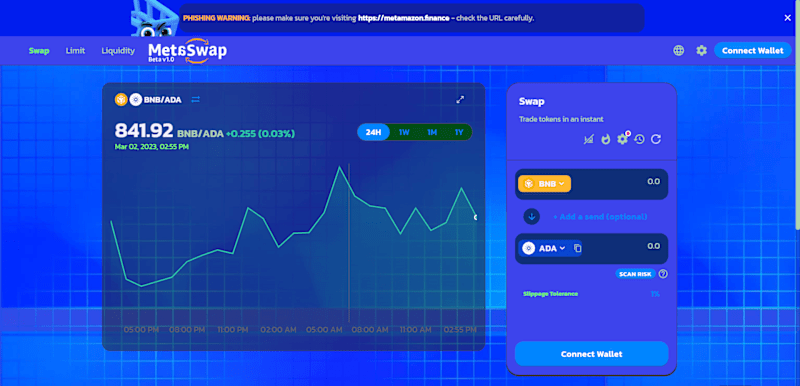
Task: Select the 24H chart timeframe
Action: pyautogui.click(x=373, y=133)
